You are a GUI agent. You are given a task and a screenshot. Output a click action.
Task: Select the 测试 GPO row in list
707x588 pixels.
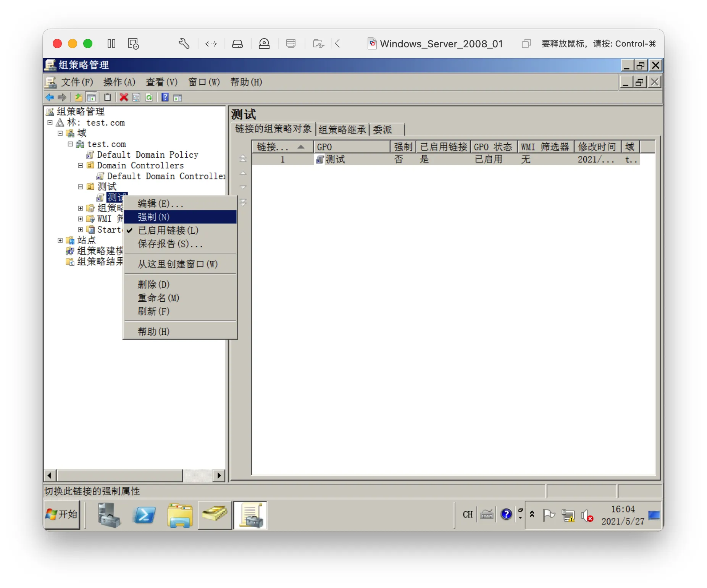pyautogui.click(x=446, y=159)
